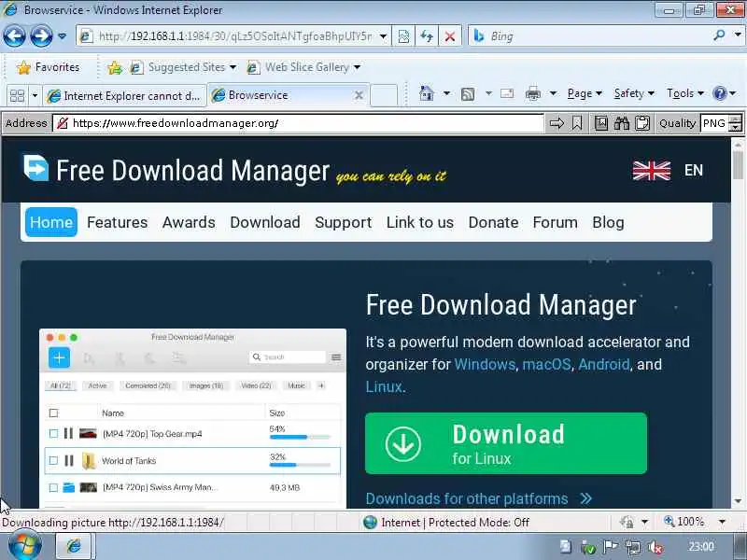
Task: Close the Browservice tab
Action: [359, 95]
